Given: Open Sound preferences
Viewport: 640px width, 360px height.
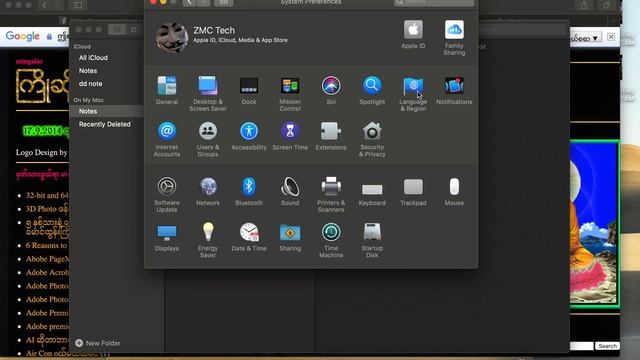Looking at the screenshot, I should click(290, 191).
